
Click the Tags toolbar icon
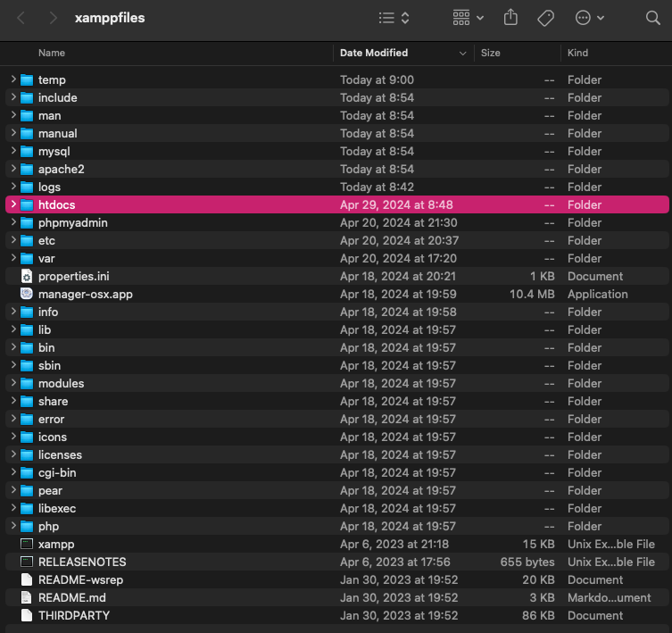click(x=545, y=18)
